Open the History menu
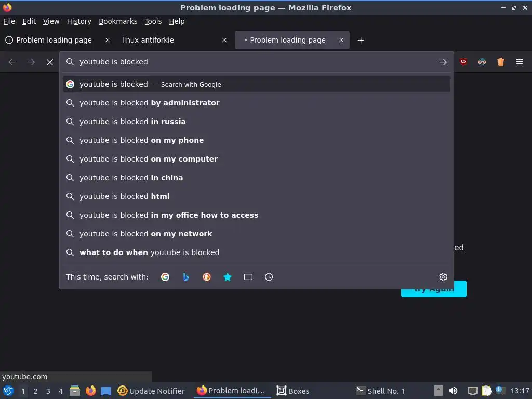Image resolution: width=532 pixels, height=399 pixels. pyautogui.click(x=79, y=21)
